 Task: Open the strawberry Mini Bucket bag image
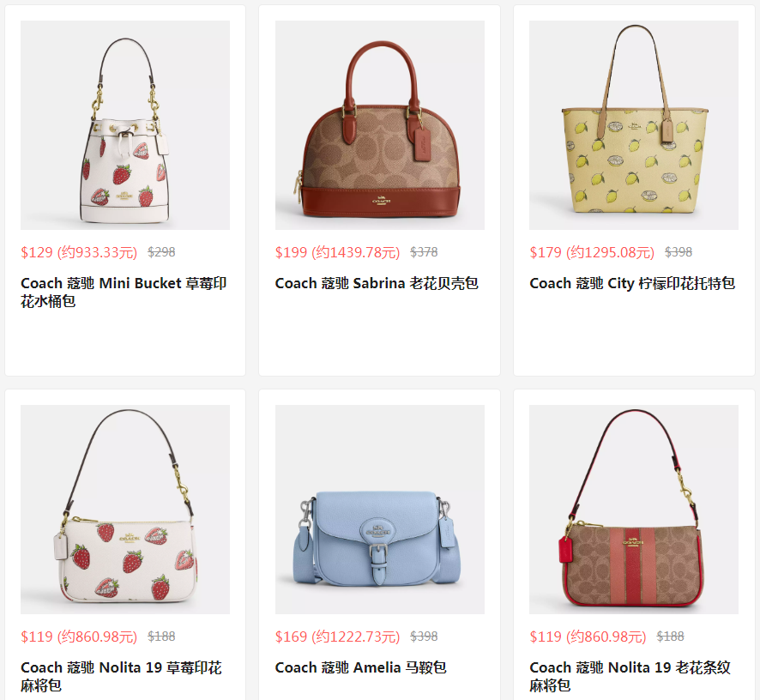click(x=125, y=125)
